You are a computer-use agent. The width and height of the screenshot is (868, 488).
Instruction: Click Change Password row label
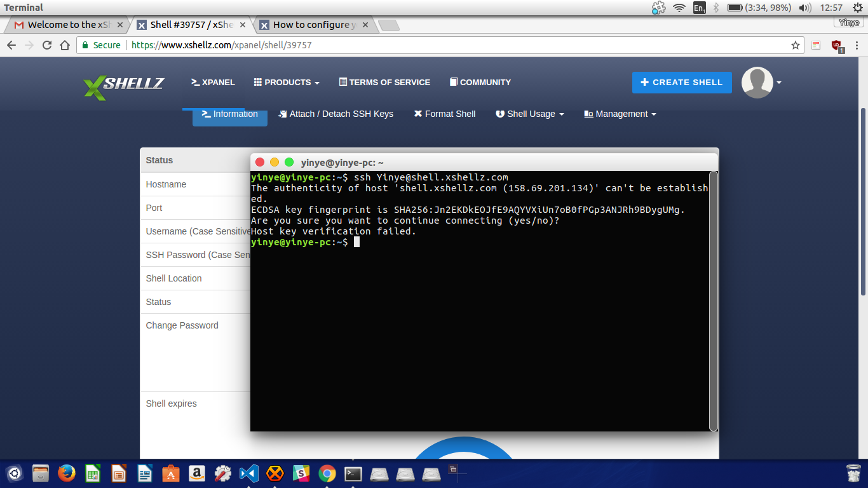(182, 325)
